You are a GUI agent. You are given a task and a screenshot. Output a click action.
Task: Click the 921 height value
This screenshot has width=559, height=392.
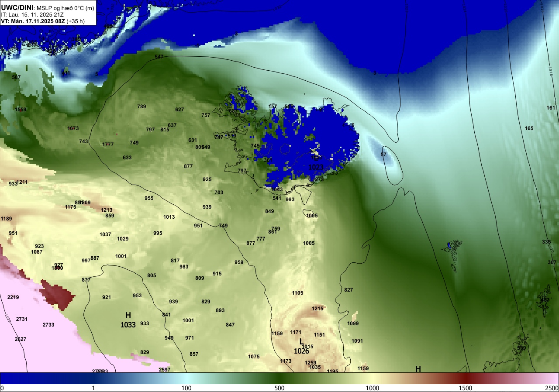coord(107,297)
